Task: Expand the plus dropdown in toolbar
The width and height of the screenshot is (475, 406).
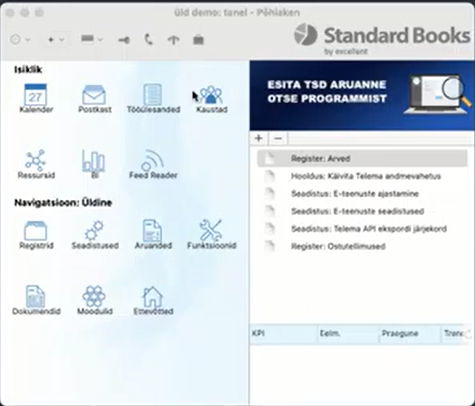Action: [56, 40]
